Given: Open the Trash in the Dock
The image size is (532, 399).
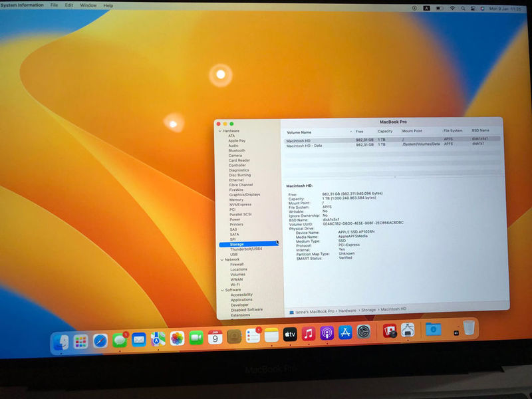Looking at the screenshot, I should coord(469,328).
